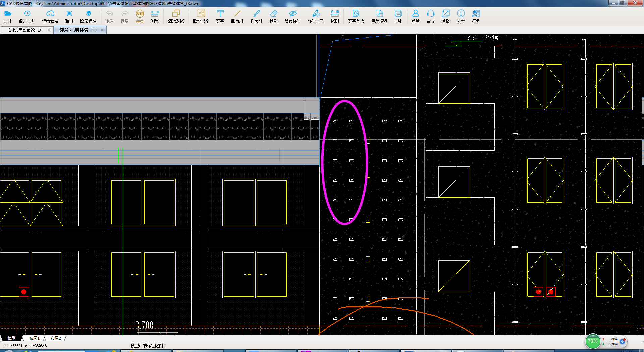644x352 pixels.
Task: Open the 资料 resources section
Action: [x=476, y=16]
